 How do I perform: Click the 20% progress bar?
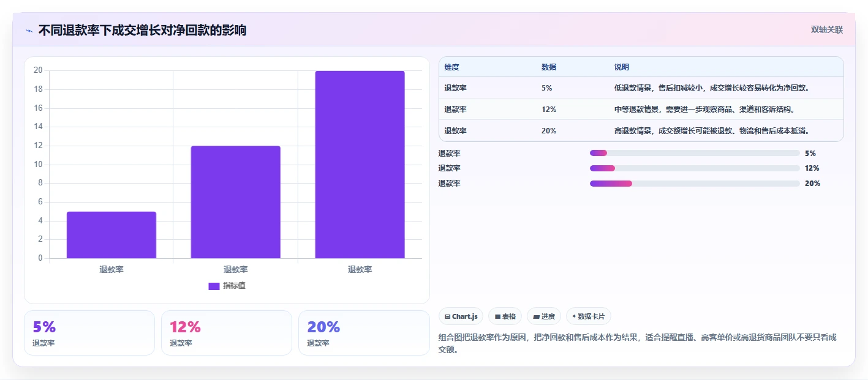point(695,184)
